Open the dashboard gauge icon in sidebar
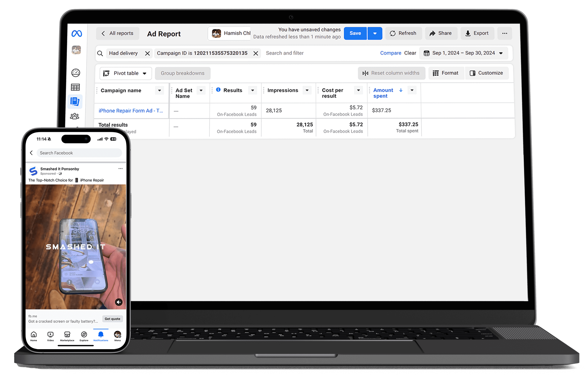The width and height of the screenshot is (588, 379). pos(76,73)
